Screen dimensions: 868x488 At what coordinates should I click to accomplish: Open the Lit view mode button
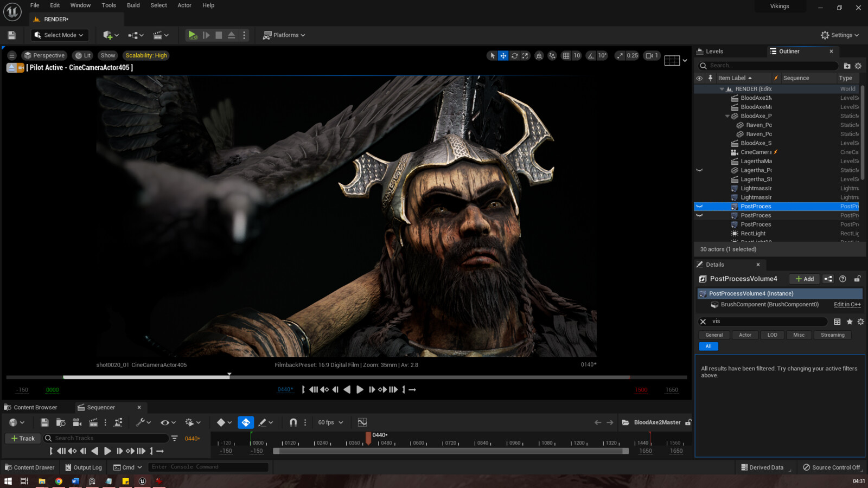point(83,55)
